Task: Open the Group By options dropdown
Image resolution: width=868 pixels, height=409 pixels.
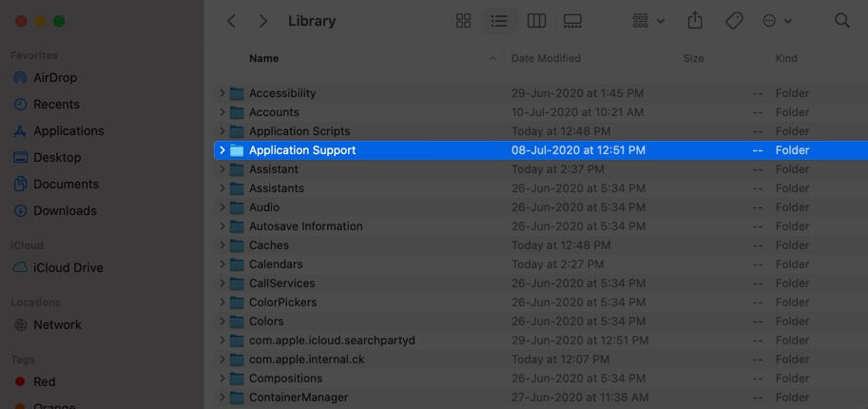Action: [648, 21]
